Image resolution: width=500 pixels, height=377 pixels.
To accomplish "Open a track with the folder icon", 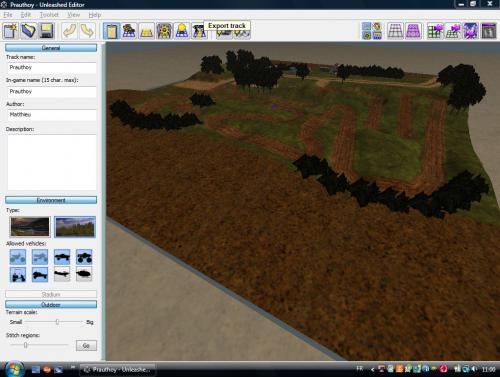I will (x=29, y=31).
